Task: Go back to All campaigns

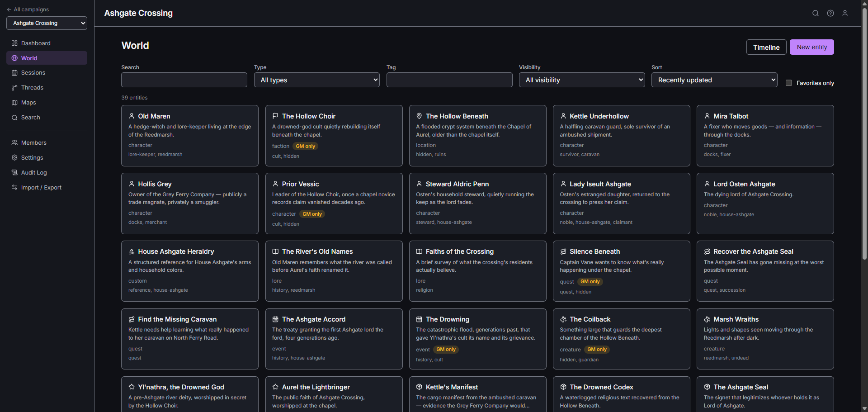Action: coord(28,9)
